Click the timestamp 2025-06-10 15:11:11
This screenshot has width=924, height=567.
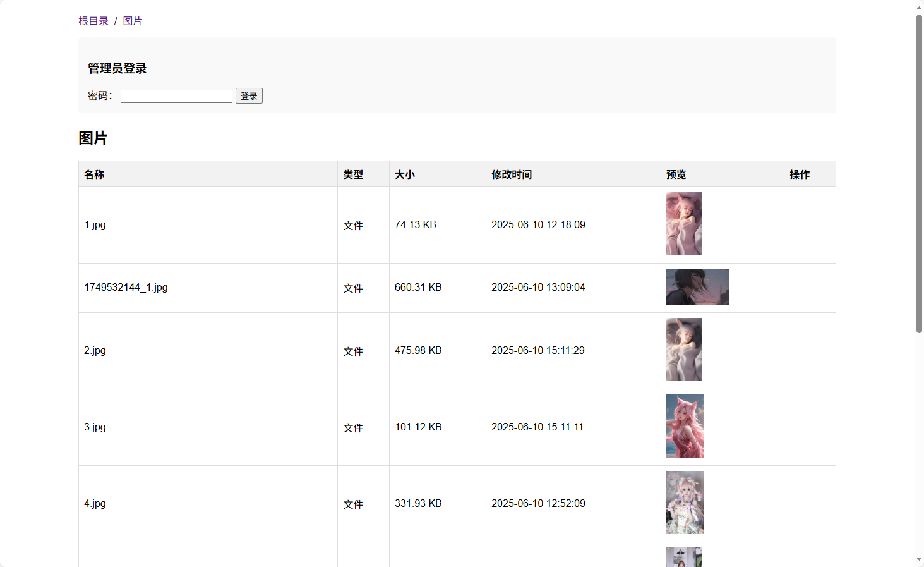point(537,427)
